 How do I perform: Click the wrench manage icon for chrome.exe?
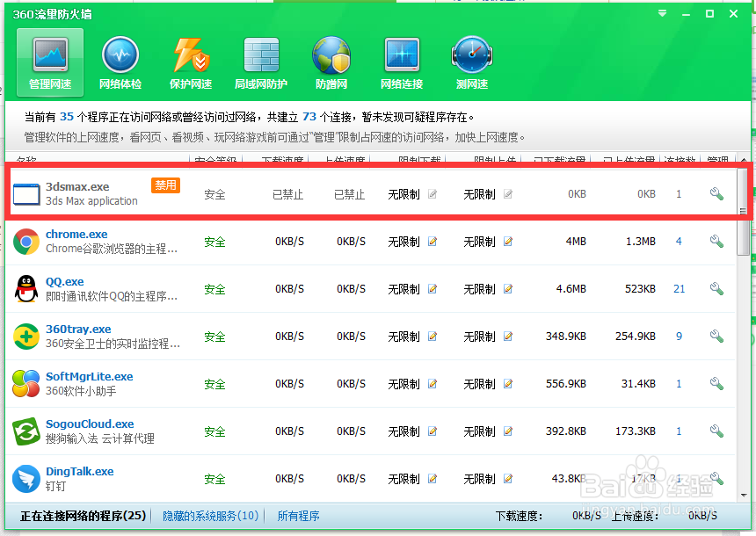[x=717, y=241]
